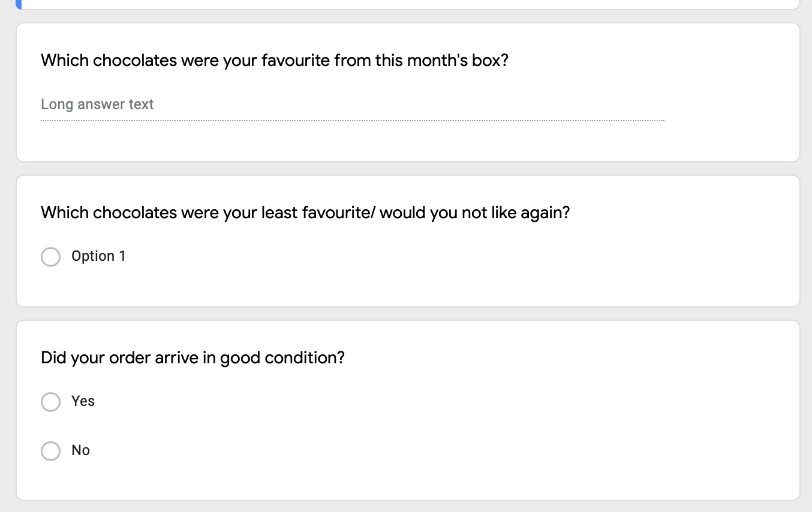The height and width of the screenshot is (512, 812).
Task: Select the "Option 1" radio button
Action: pos(50,257)
